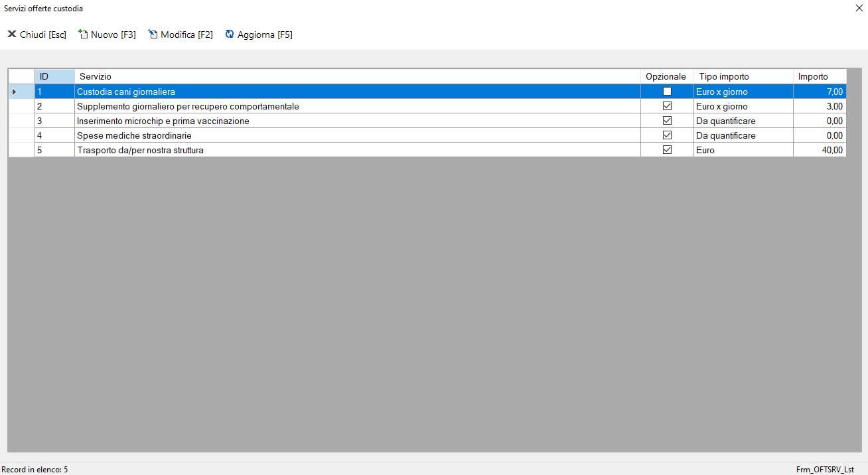Toggle Opzionale checkbox for Custodia cani giornaliera
Viewport: 868px width, 475px height.
(667, 92)
